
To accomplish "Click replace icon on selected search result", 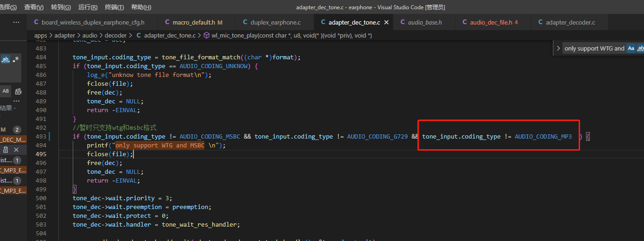I will 6,150.
